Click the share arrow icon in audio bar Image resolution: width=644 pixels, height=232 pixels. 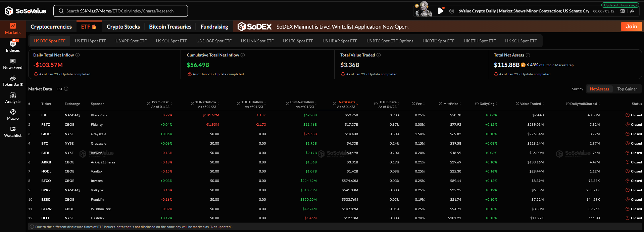(632, 11)
